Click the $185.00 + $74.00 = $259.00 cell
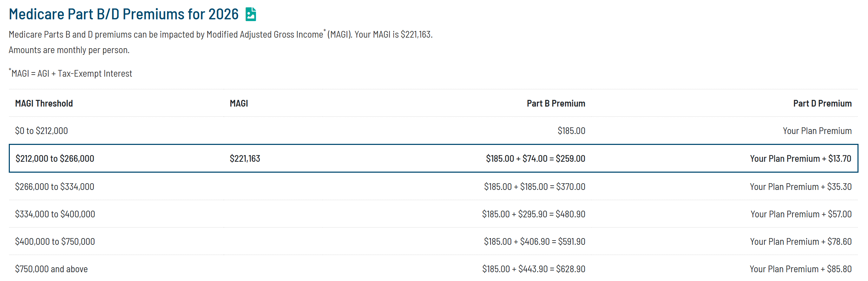868x281 pixels. pos(535,159)
